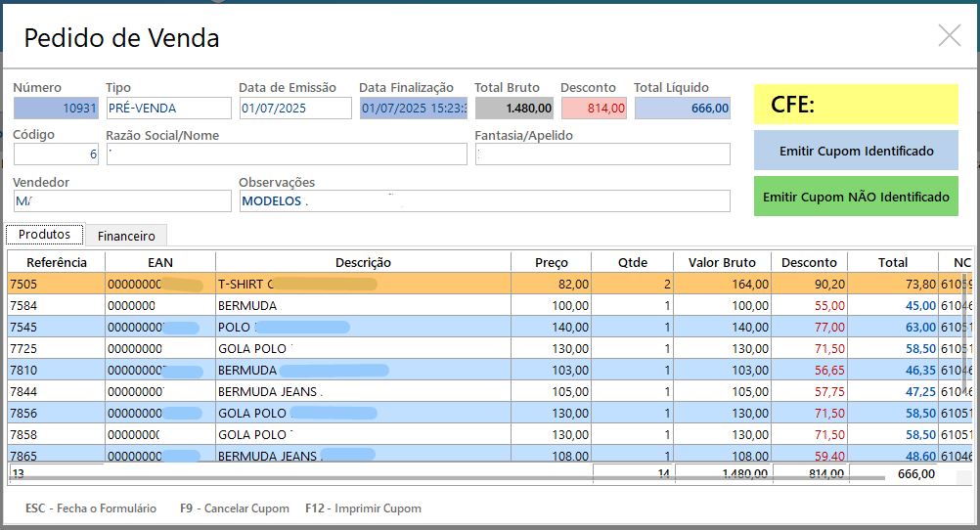This screenshot has width=980, height=530.
Task: Focus the Observações text field
Action: (484, 200)
